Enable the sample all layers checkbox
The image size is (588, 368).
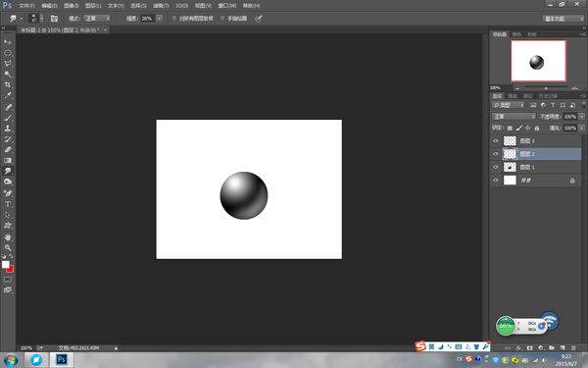pos(174,18)
